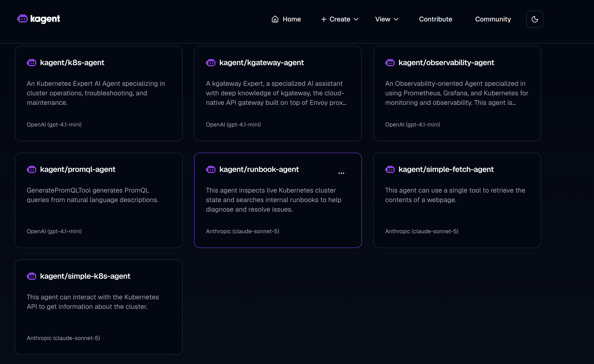The height and width of the screenshot is (364, 594).
Task: Click the observability-agent robot icon
Action: tap(390, 63)
